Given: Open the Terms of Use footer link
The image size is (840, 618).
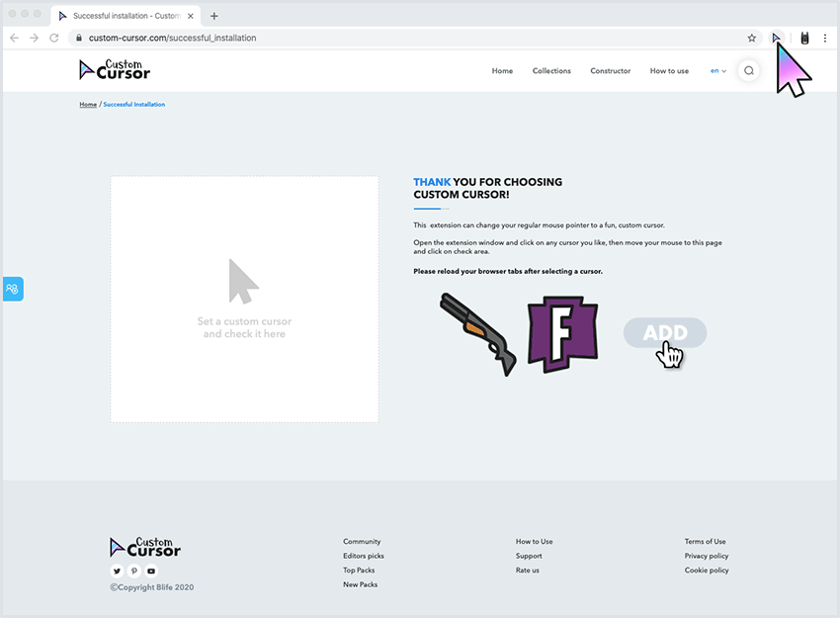Looking at the screenshot, I should (x=705, y=541).
